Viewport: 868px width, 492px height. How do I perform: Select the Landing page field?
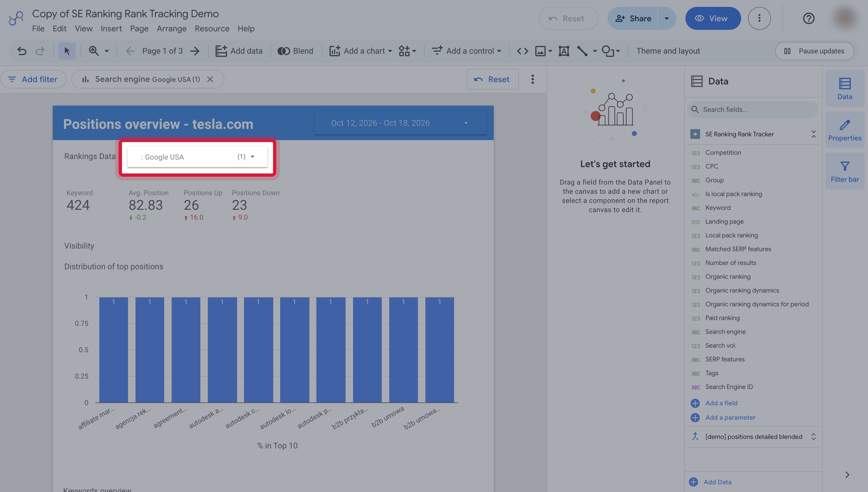tap(724, 222)
